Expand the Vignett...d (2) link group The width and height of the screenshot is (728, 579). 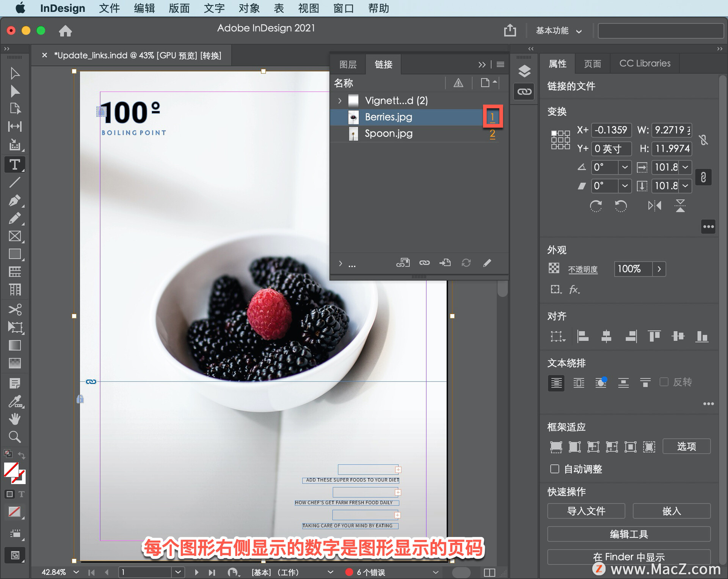pyautogui.click(x=340, y=101)
